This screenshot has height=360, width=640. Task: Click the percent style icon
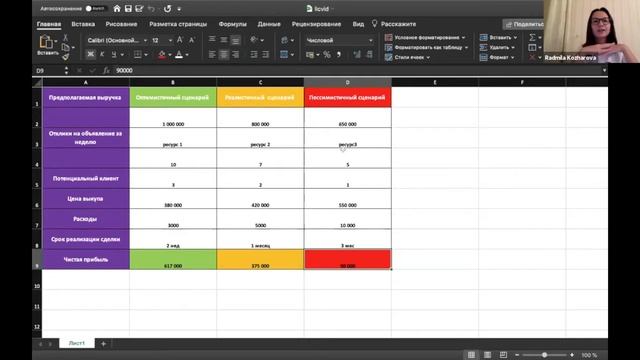point(327,54)
